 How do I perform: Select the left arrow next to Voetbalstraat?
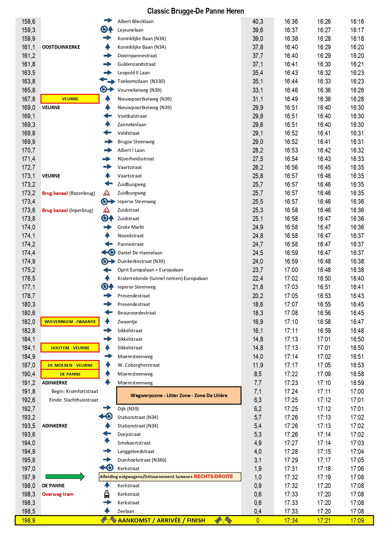click(x=107, y=116)
